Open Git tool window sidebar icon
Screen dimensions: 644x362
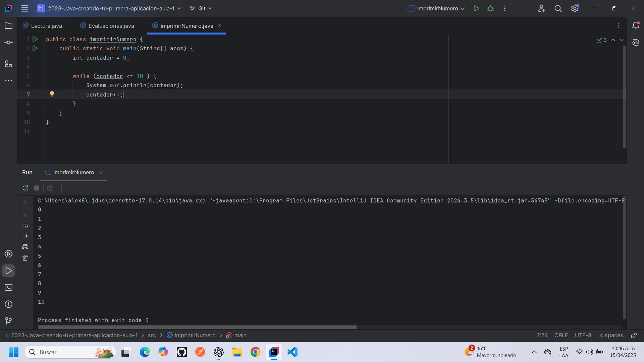pos(8,321)
